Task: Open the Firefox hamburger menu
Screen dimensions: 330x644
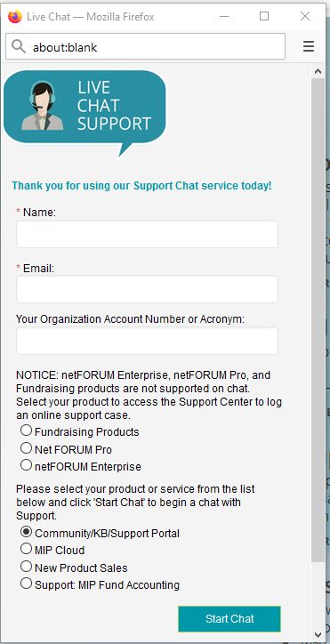Action: (x=309, y=47)
